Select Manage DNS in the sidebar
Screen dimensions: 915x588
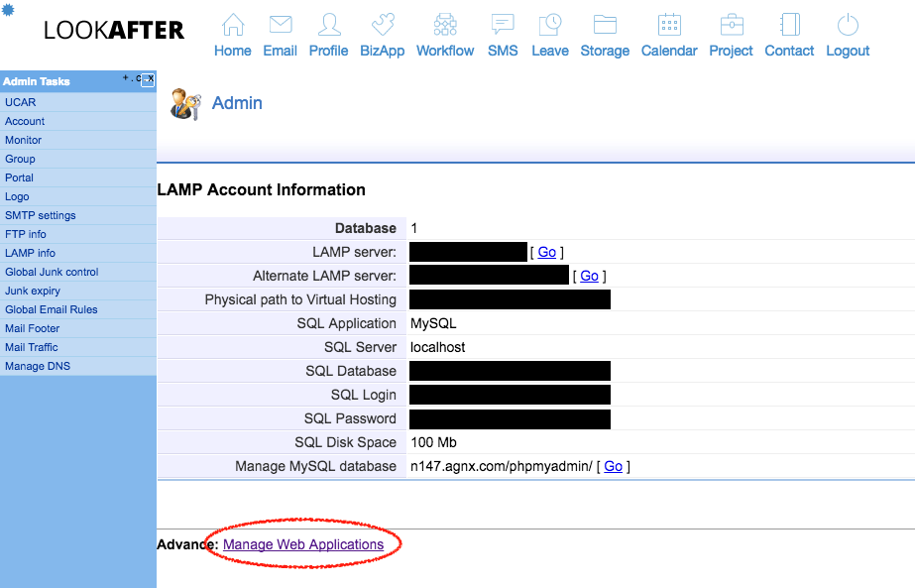pyautogui.click(x=38, y=366)
